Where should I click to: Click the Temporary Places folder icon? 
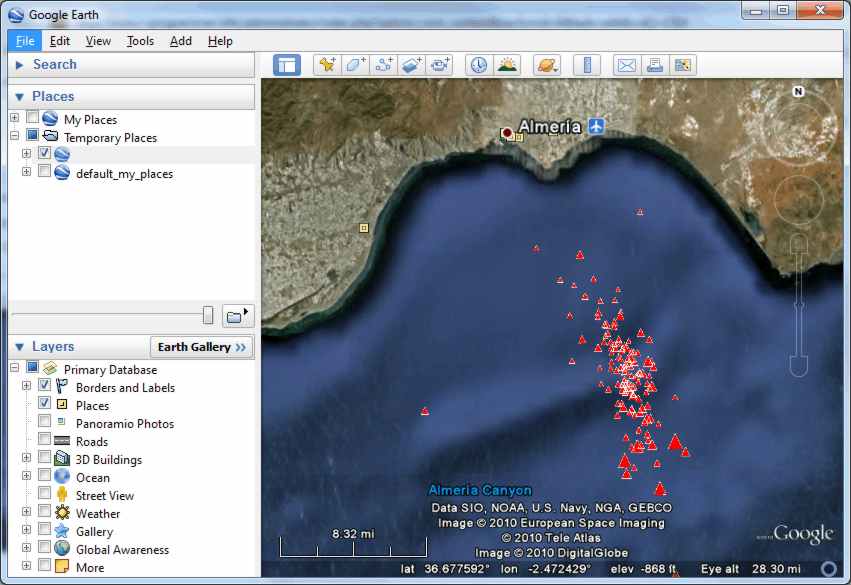(50, 136)
